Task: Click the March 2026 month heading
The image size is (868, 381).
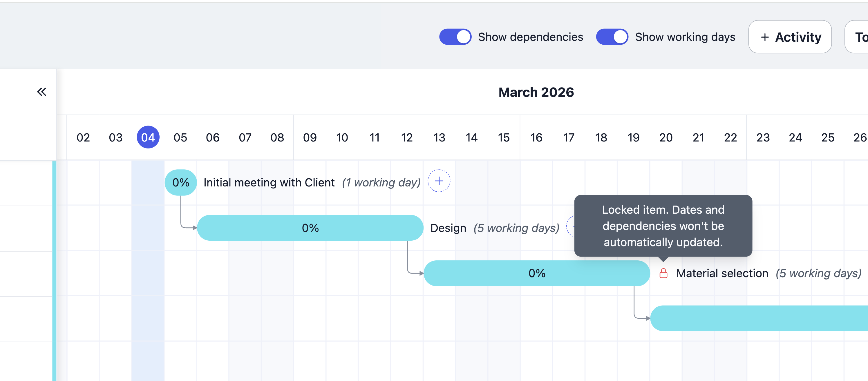Action: pyautogui.click(x=536, y=92)
